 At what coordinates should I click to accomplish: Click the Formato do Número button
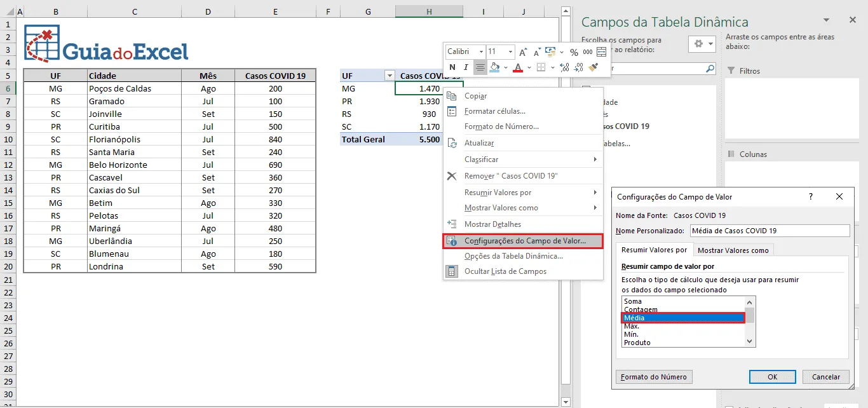pos(654,377)
